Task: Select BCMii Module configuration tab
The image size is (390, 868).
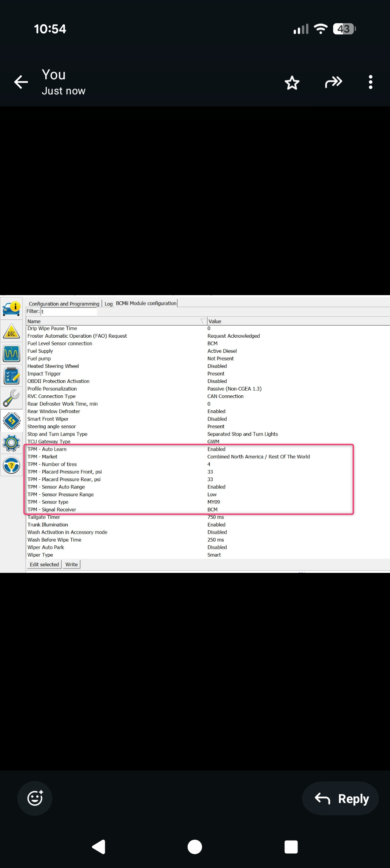Action: click(x=146, y=303)
